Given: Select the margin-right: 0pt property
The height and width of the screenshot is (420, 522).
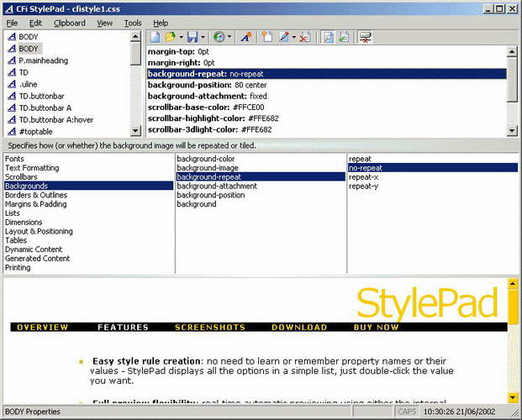Looking at the screenshot, I should pos(181,62).
